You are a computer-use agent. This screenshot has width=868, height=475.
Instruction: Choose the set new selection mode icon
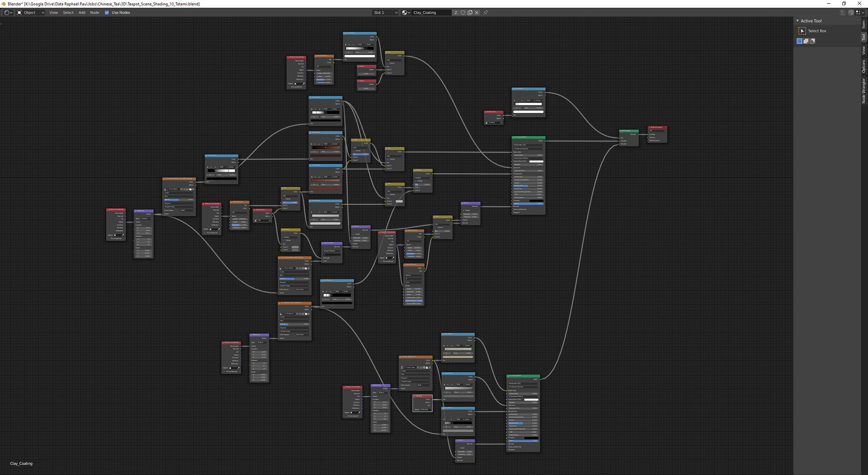(799, 41)
